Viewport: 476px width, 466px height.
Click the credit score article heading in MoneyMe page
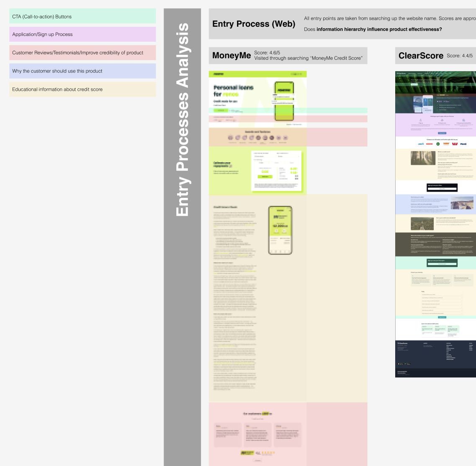pyautogui.click(x=225, y=207)
